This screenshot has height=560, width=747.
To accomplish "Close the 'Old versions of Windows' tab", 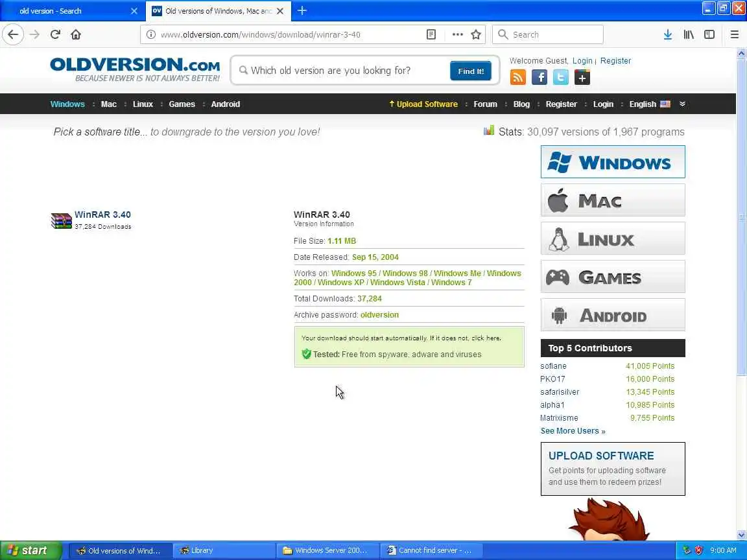I will click(281, 10).
